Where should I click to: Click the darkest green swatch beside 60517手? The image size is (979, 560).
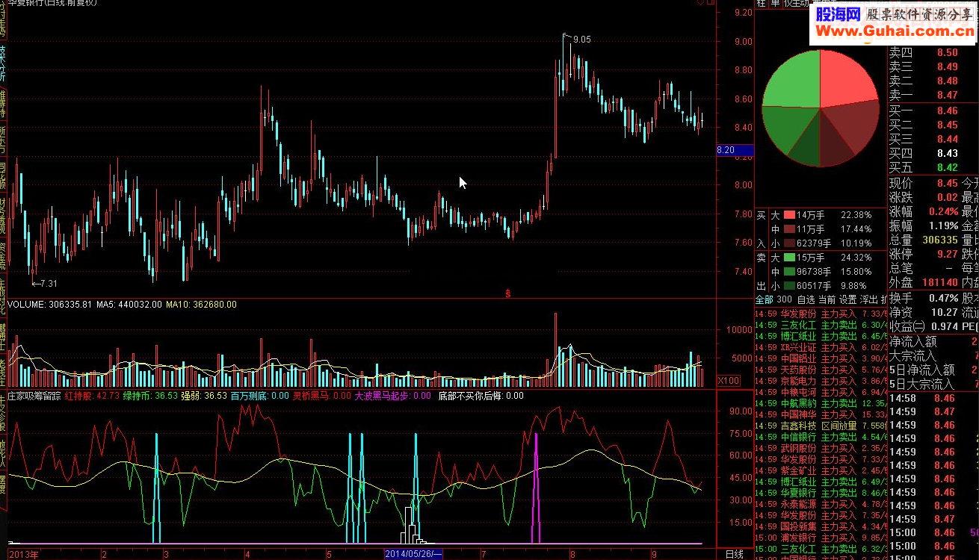click(789, 286)
